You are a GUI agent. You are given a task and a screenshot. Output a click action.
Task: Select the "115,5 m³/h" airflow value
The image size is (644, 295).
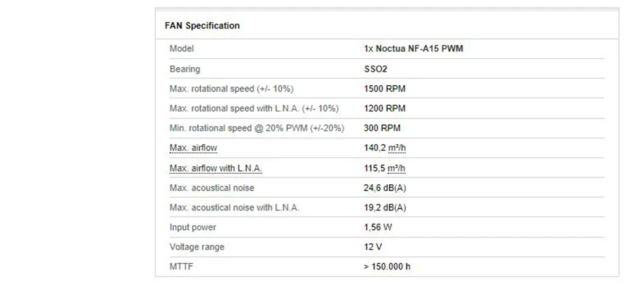[x=384, y=168]
